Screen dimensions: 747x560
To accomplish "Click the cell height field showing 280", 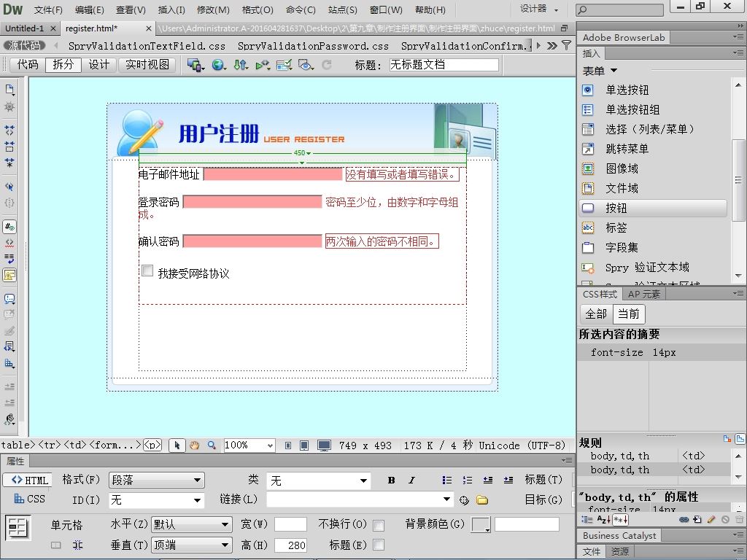I will point(290,545).
